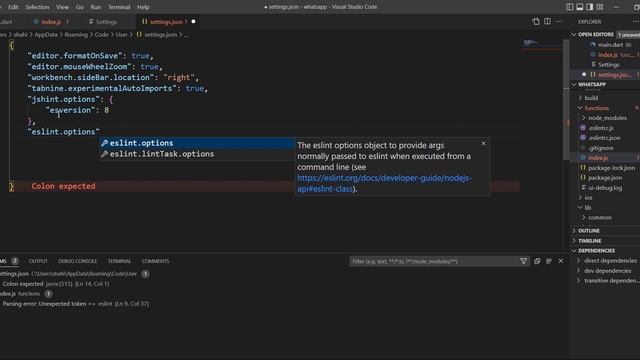Open index.js in functions folder
The width and height of the screenshot is (640, 360).
[x=598, y=158]
